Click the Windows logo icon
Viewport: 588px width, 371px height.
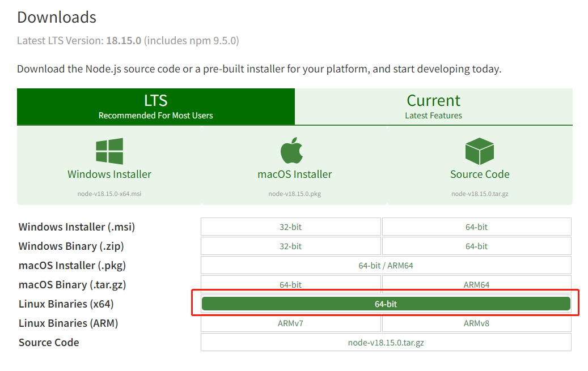tap(109, 151)
